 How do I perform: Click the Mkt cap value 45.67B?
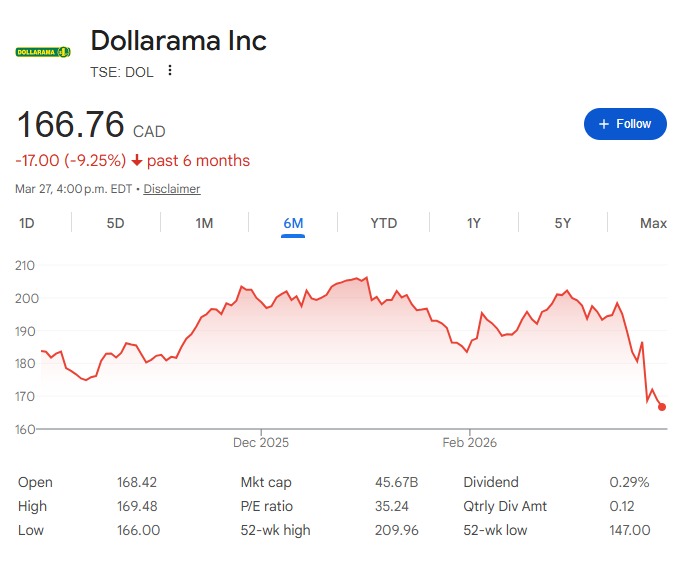[x=396, y=482]
